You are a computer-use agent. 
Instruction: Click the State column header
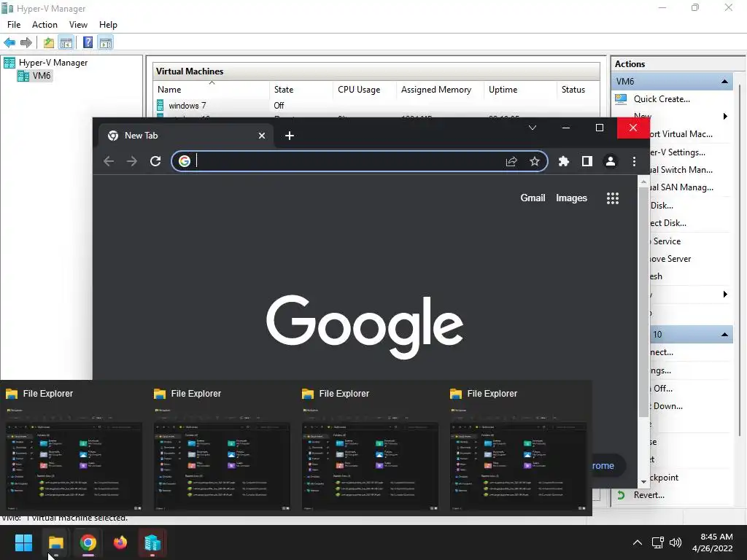(301, 90)
